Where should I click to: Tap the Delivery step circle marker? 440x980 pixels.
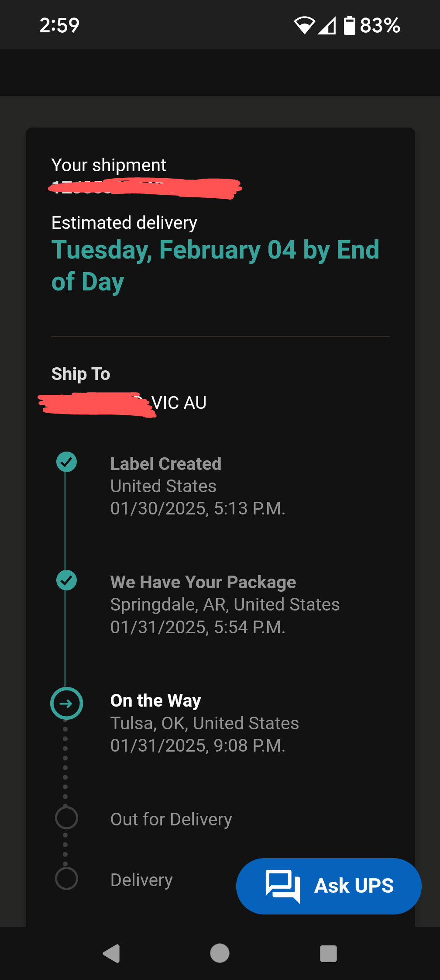(x=66, y=878)
